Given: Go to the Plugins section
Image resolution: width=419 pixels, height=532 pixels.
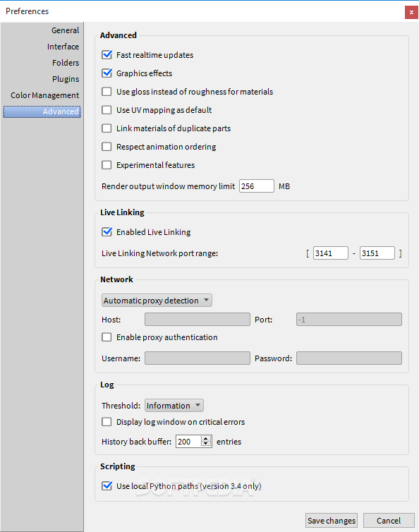Looking at the screenshot, I should (x=66, y=79).
